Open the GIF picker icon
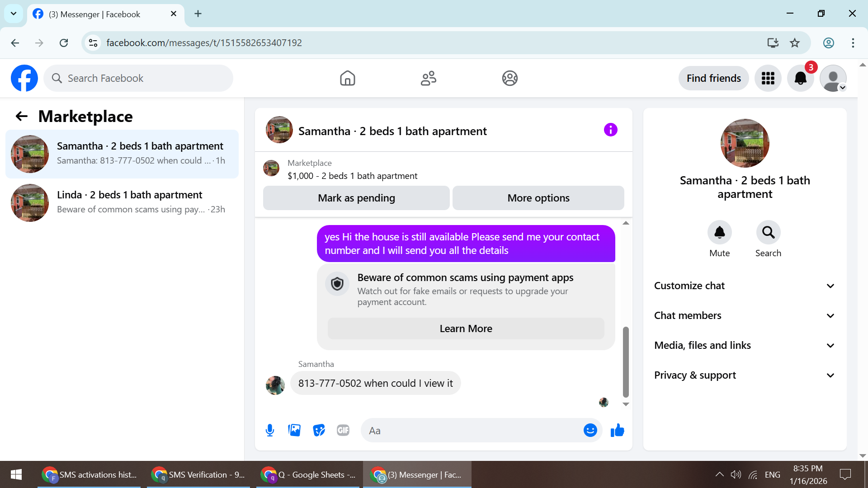The height and width of the screenshot is (488, 868). (343, 430)
